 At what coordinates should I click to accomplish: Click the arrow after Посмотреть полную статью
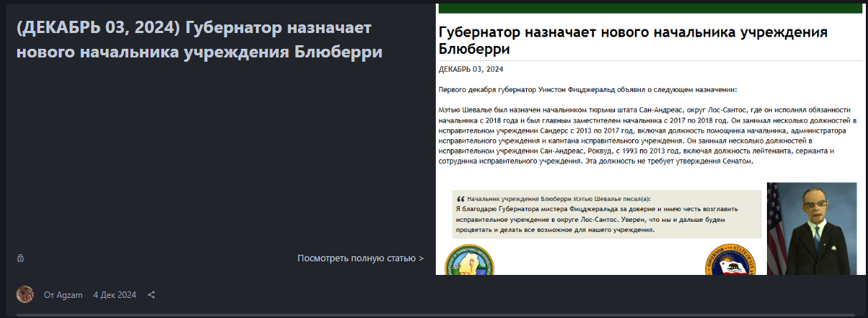(421, 258)
